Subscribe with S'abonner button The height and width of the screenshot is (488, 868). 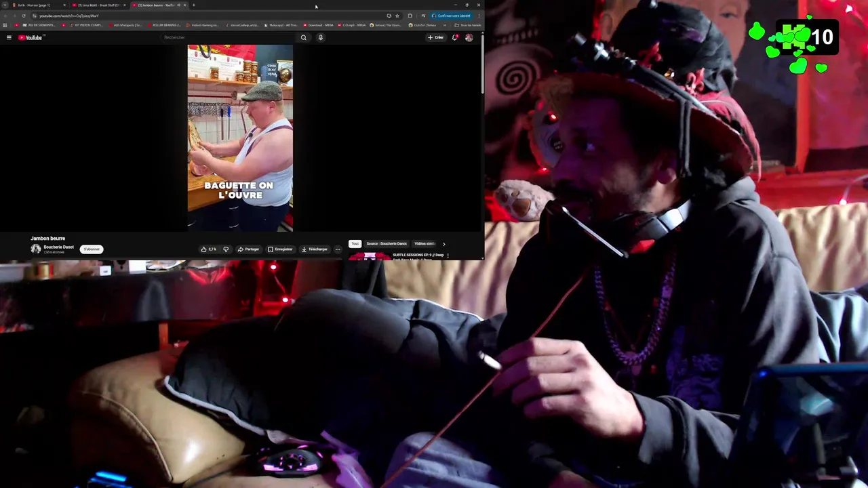pos(92,249)
